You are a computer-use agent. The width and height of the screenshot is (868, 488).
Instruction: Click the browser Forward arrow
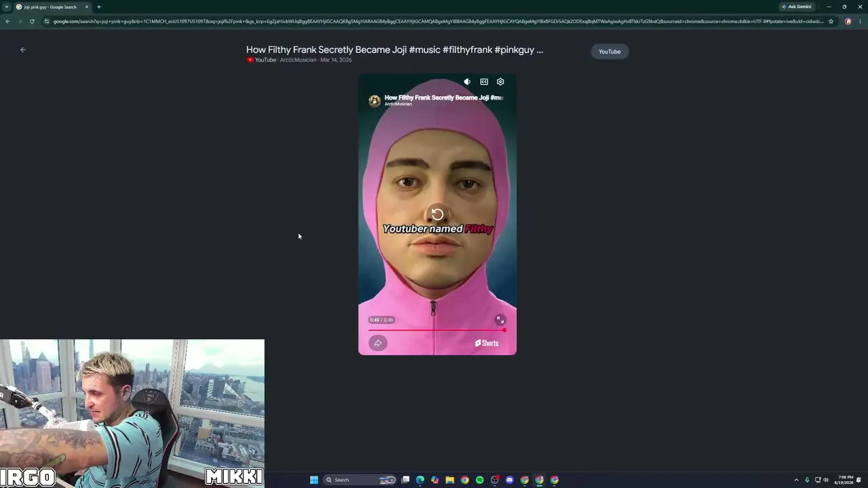pyautogui.click(x=20, y=21)
